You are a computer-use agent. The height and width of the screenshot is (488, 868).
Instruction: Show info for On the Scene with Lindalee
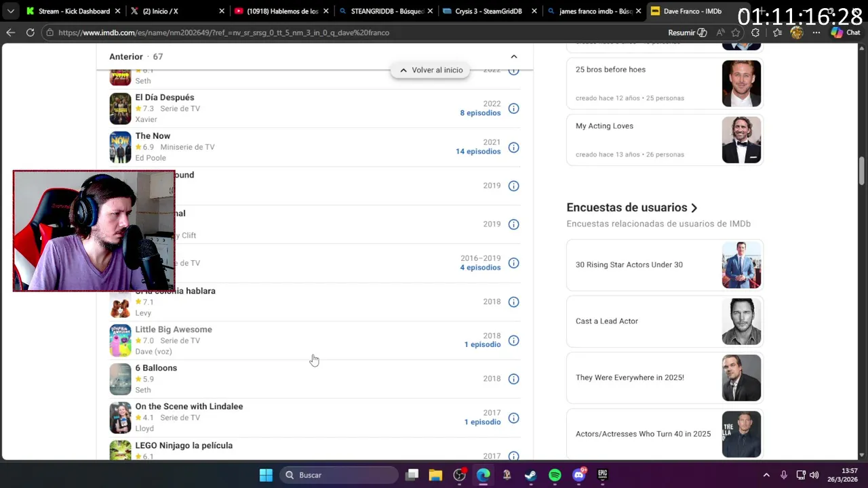coord(514,418)
